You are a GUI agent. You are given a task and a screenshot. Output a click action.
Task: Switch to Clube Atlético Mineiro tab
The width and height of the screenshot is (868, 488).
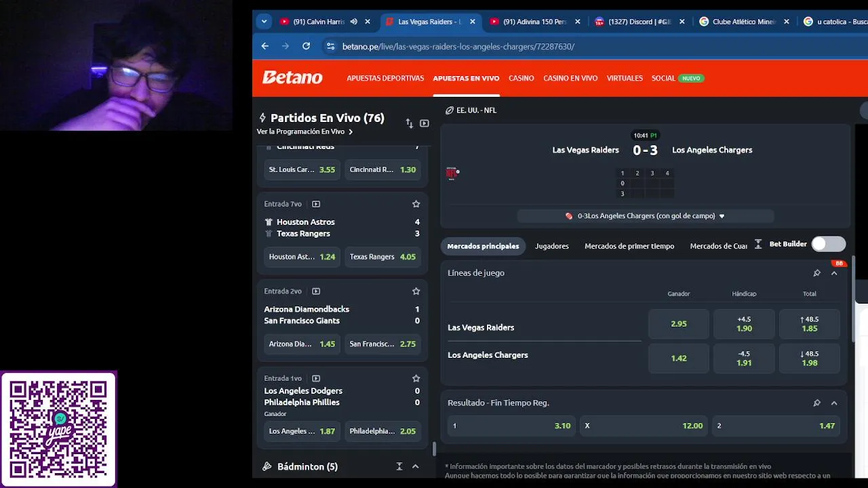click(x=744, y=22)
